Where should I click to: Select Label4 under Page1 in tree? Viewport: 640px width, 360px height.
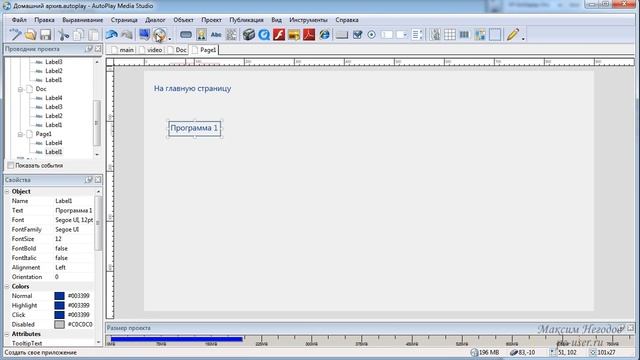[53, 143]
